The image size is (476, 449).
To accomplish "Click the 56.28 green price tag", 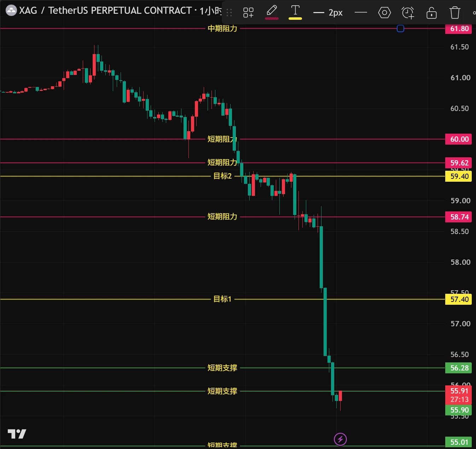I will pos(458,368).
